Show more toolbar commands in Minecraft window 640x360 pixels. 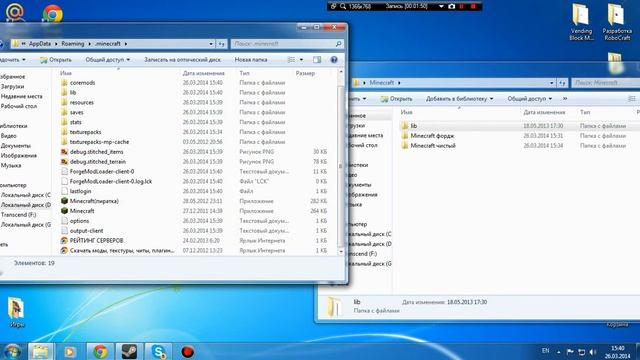pyautogui.click(x=565, y=99)
